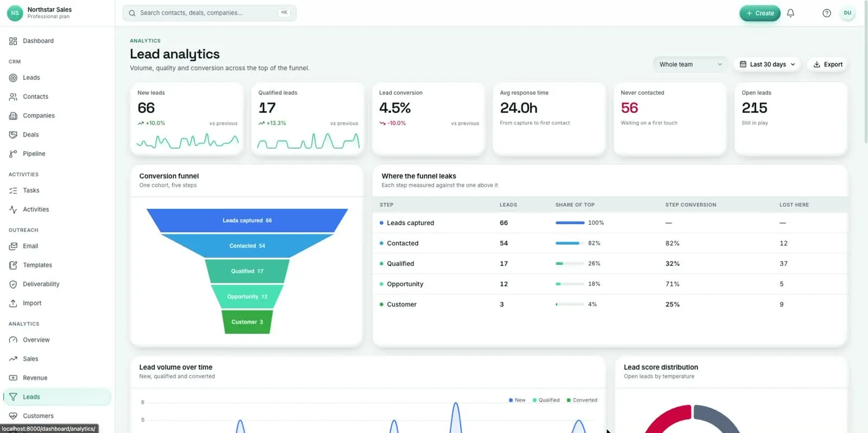Click the Never contacted card
Image resolution: width=868 pixels, height=433 pixels.
click(670, 119)
